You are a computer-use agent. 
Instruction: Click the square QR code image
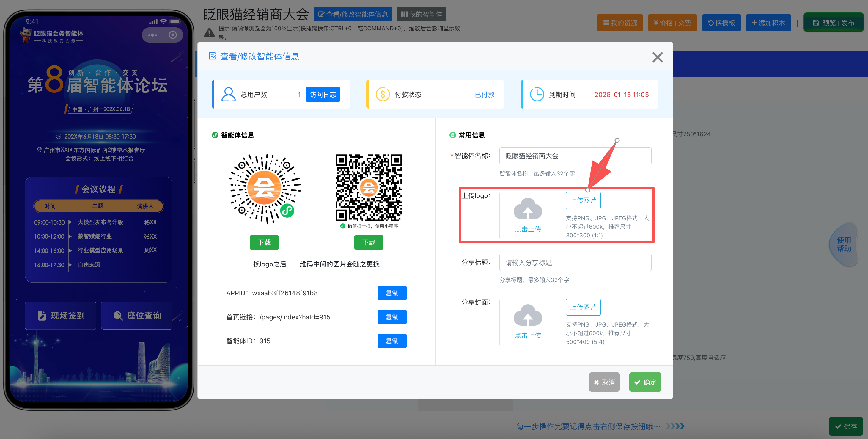(x=369, y=188)
